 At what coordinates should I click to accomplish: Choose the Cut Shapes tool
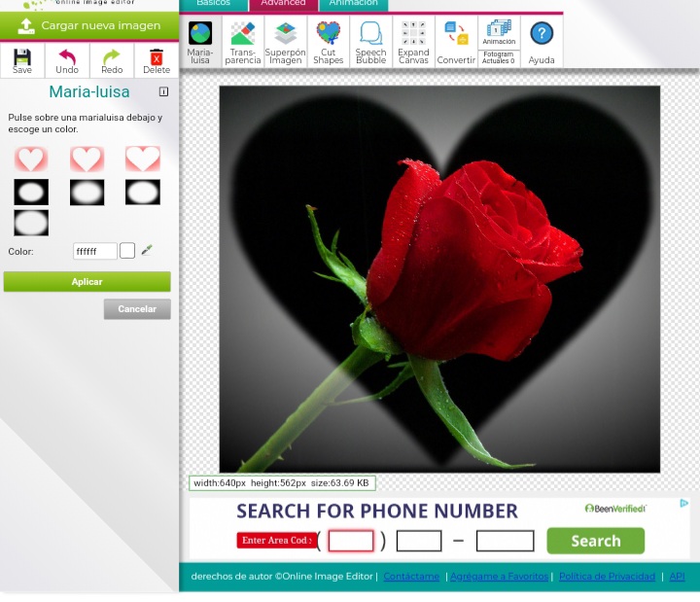pos(328,43)
